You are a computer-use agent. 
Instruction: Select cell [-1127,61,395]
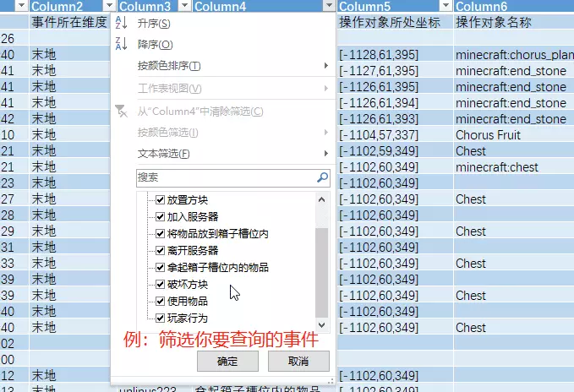point(395,71)
